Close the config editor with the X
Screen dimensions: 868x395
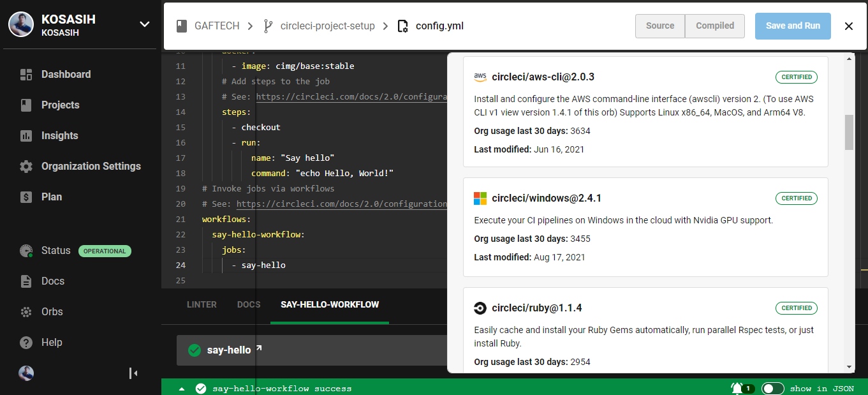(848, 26)
